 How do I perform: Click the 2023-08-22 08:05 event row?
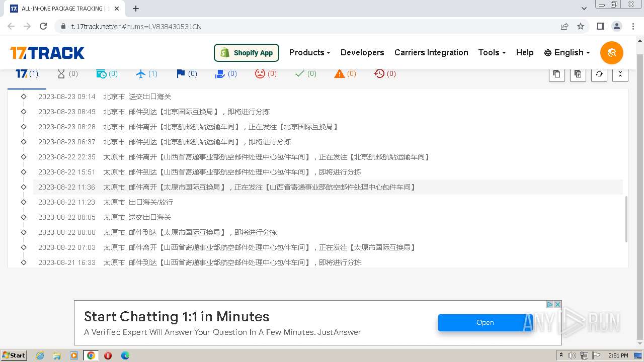click(328, 217)
